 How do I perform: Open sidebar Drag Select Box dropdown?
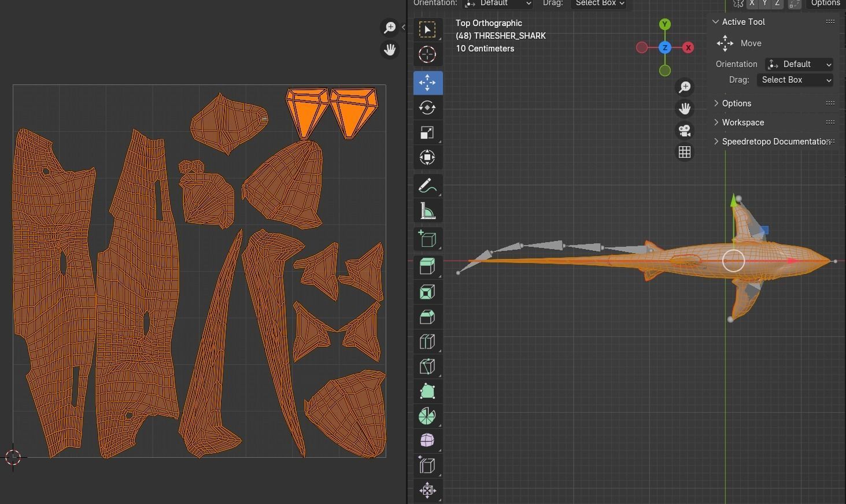point(795,80)
